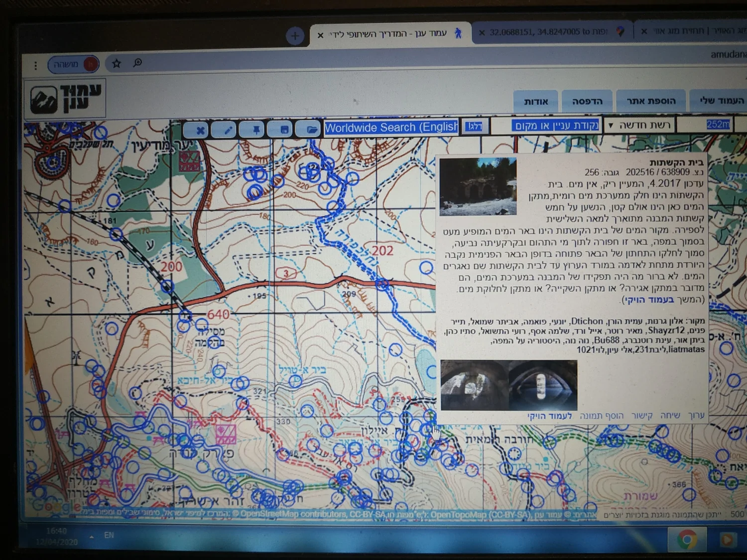Open the folder icon to load a file
Viewport: 747px width, 560px height.
311,129
